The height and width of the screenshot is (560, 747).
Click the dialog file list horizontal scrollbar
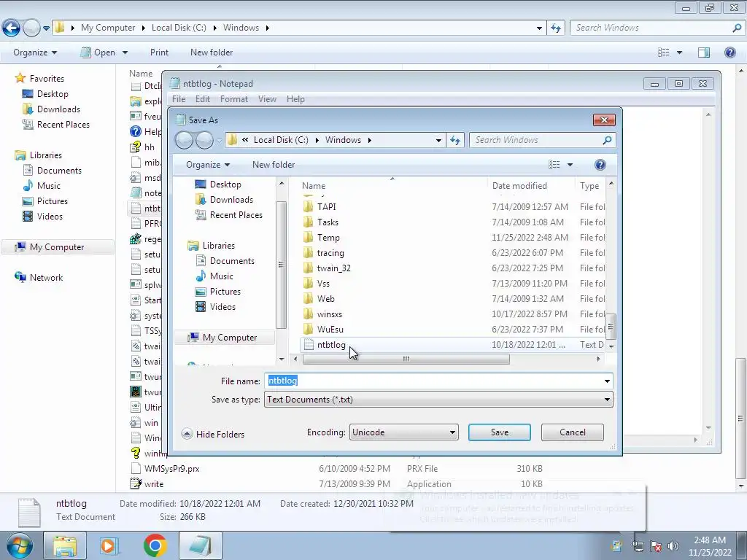point(406,359)
